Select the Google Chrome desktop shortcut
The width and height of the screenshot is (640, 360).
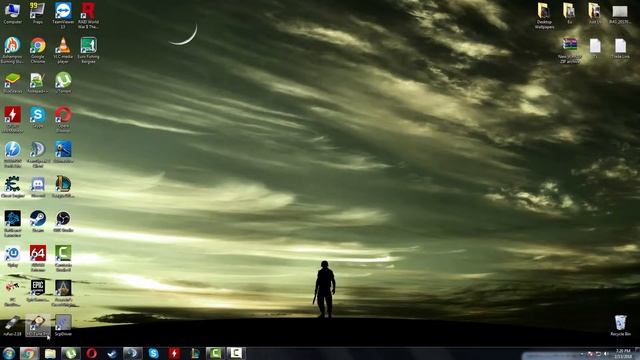(38, 50)
